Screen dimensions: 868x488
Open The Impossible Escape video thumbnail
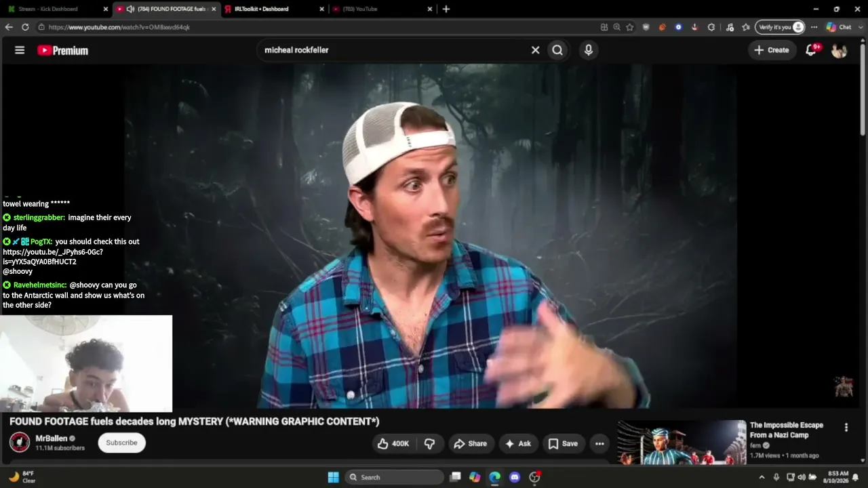682,443
